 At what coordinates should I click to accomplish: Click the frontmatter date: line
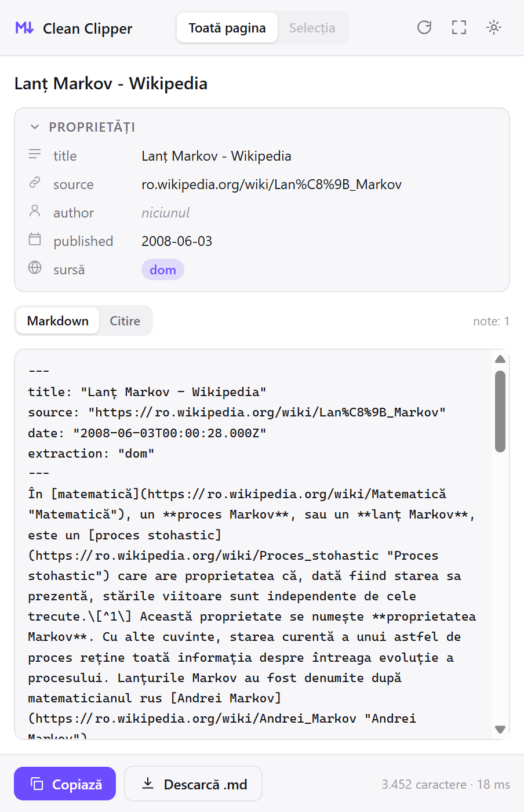click(147, 433)
